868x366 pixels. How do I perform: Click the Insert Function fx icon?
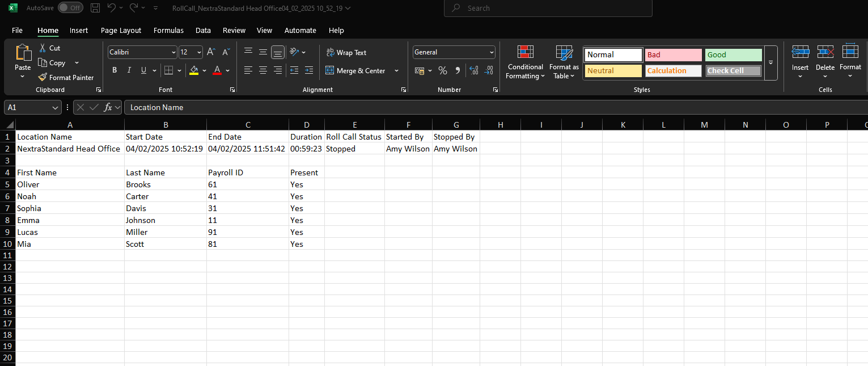tap(108, 107)
